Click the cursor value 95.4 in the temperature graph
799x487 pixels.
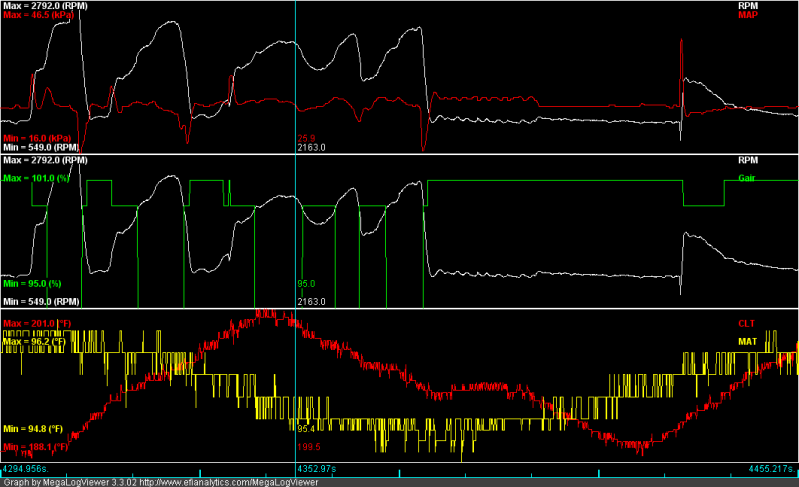tap(306, 429)
